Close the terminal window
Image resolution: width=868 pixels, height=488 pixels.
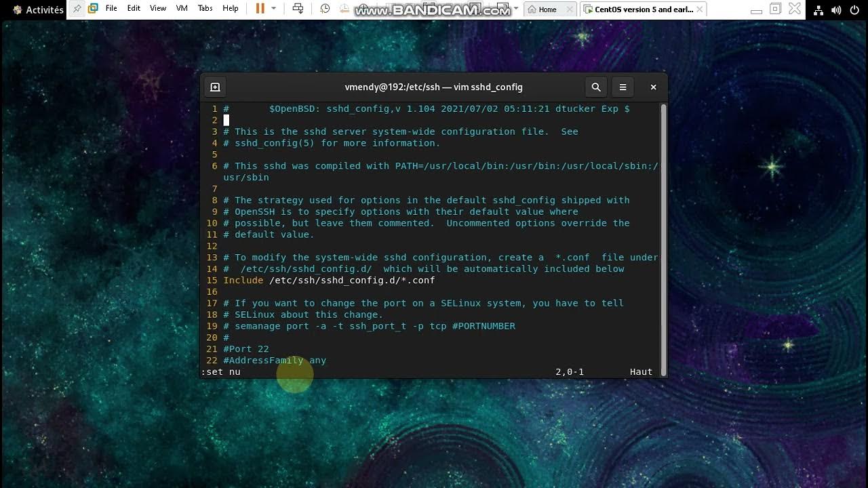tap(653, 87)
